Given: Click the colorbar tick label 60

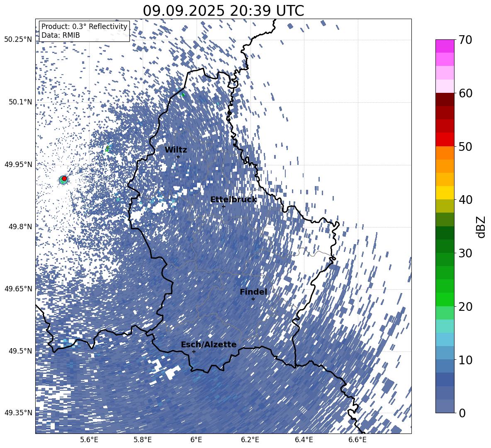Looking at the screenshot, I should (x=465, y=93).
